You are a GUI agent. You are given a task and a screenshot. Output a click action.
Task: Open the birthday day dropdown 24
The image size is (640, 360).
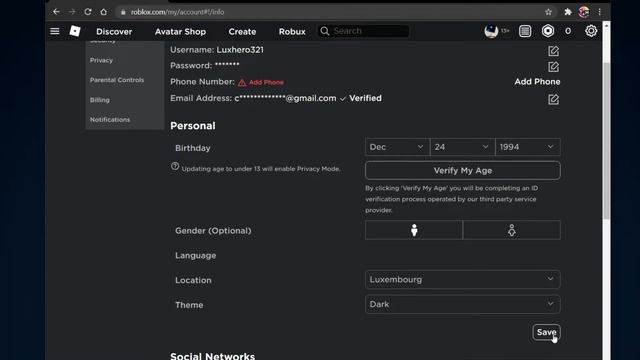(462, 147)
